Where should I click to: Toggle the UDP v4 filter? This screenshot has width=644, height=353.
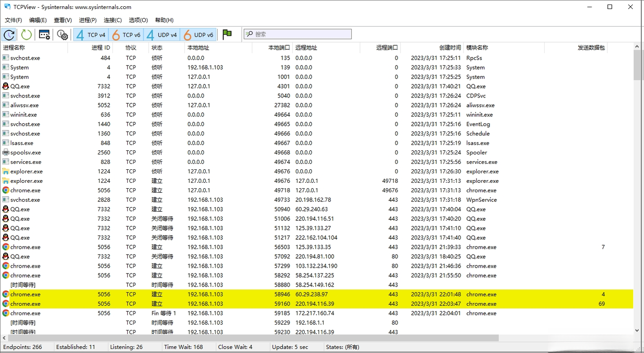point(162,34)
